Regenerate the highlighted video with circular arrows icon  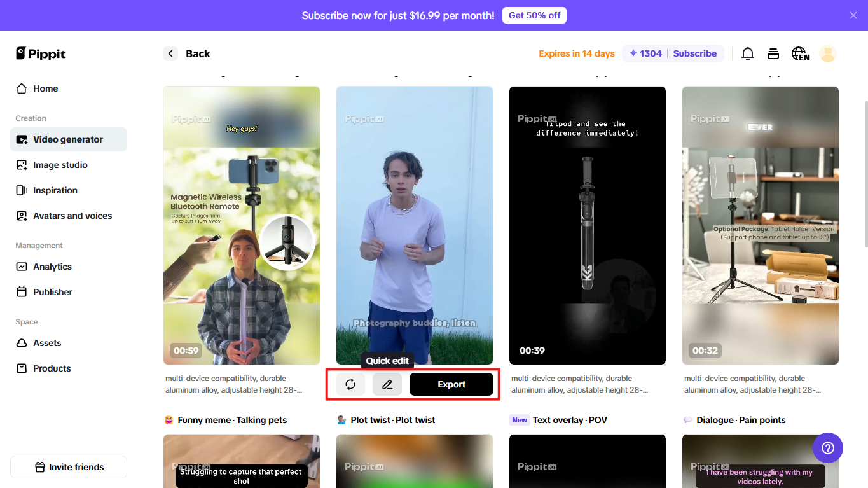pos(350,384)
